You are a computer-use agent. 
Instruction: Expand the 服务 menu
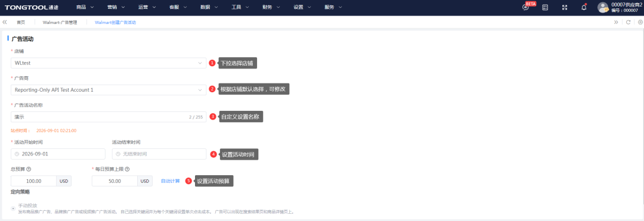point(333,7)
